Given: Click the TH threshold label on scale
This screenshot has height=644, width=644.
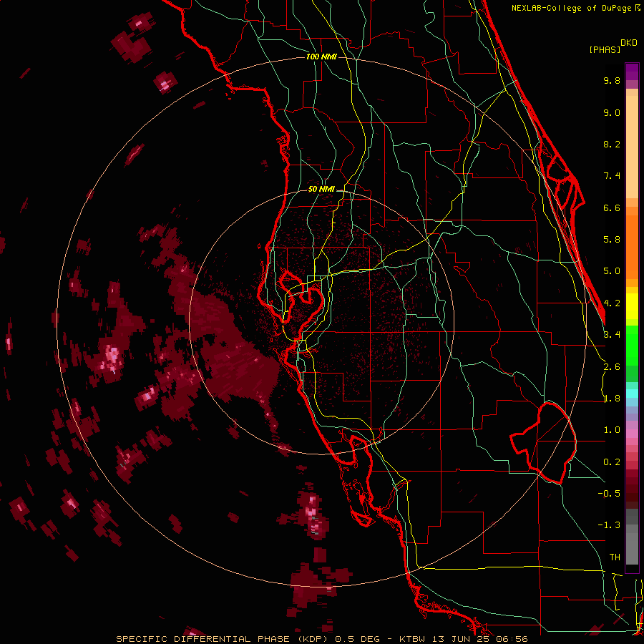Looking at the screenshot, I should [615, 557].
